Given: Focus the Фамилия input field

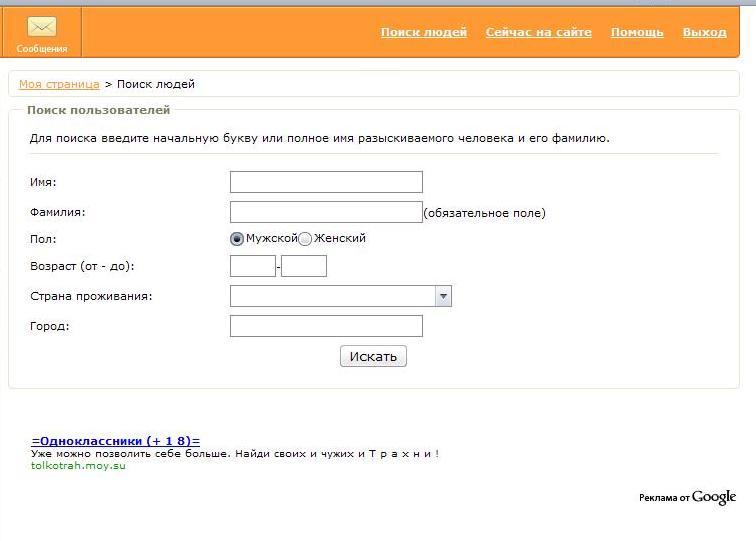Looking at the screenshot, I should coord(326,212).
